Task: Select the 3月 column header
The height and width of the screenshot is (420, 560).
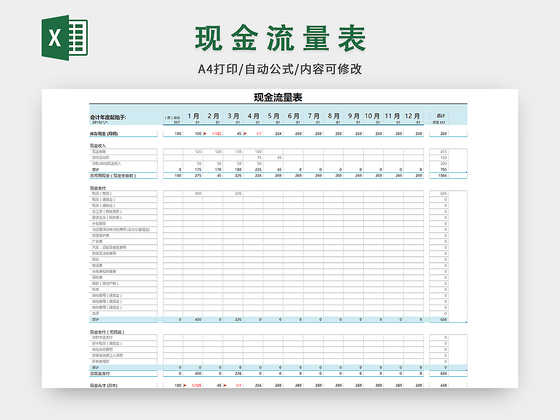Action: click(233, 116)
